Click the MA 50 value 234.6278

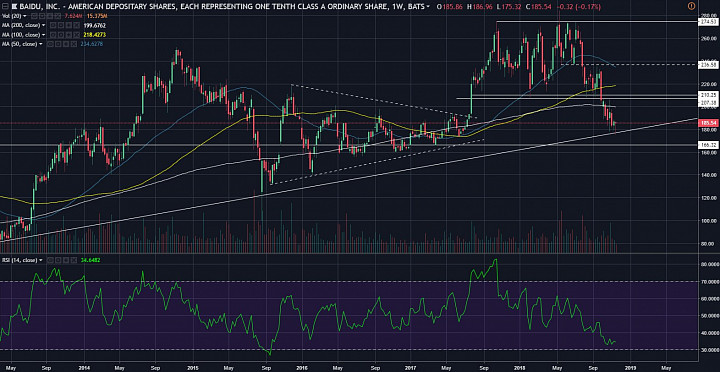92,44
